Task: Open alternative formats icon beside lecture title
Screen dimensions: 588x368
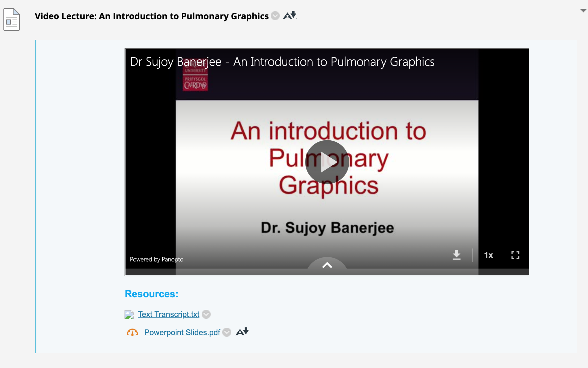Action: point(289,15)
